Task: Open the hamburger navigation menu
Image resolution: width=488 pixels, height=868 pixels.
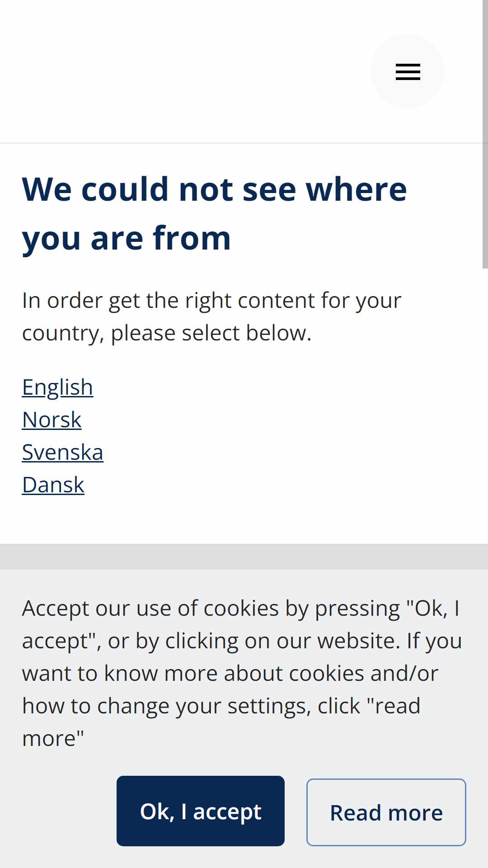Action: pos(407,71)
